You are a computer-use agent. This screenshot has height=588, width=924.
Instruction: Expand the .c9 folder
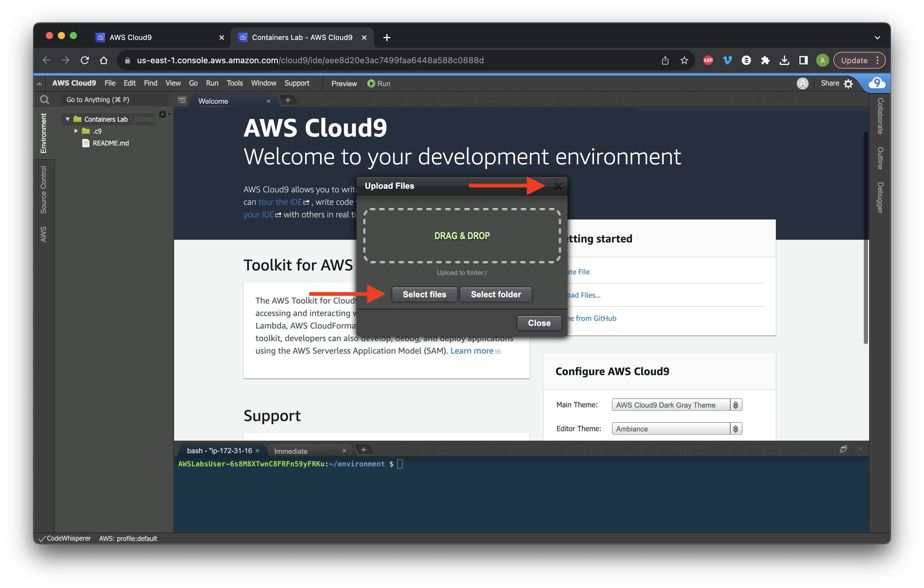pyautogui.click(x=76, y=131)
